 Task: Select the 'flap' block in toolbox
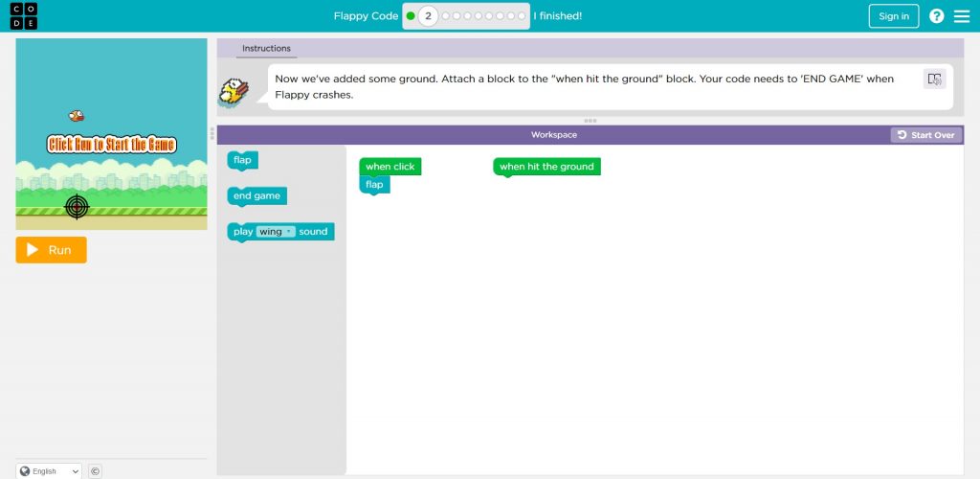(x=242, y=161)
